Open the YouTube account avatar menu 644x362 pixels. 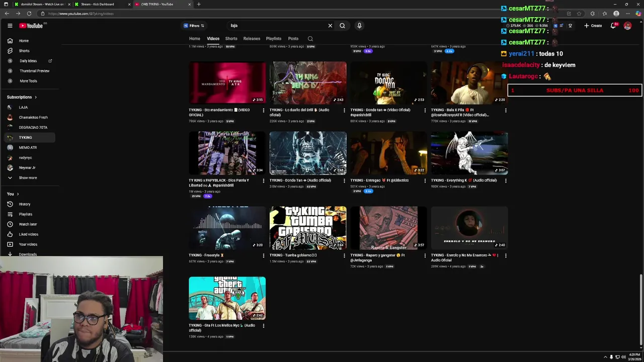click(x=627, y=26)
